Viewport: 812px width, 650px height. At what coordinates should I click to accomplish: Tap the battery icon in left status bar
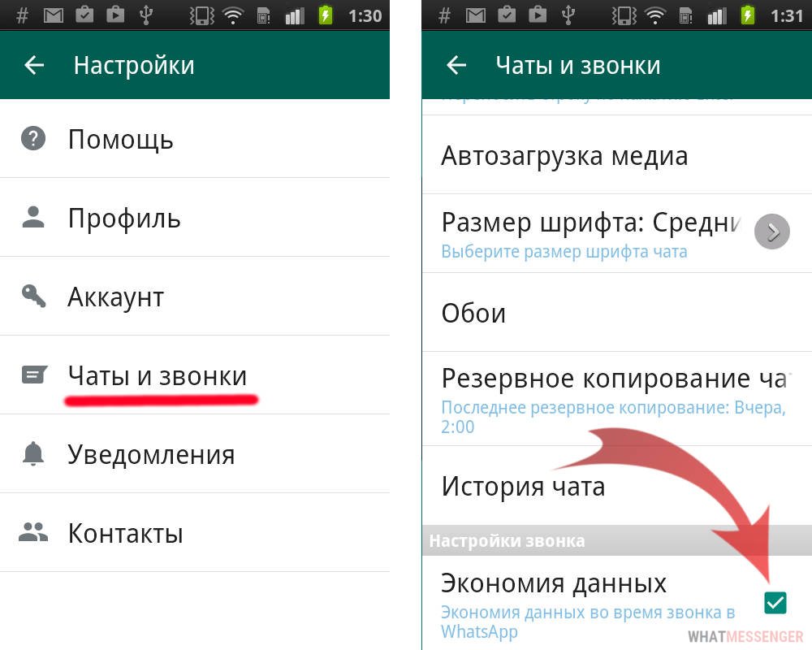tap(326, 15)
